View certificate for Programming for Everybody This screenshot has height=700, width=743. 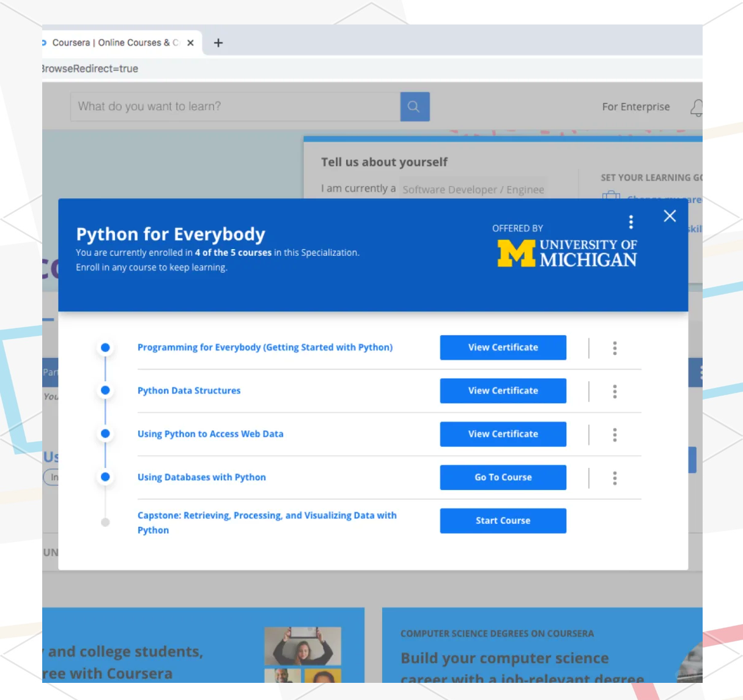[503, 348]
